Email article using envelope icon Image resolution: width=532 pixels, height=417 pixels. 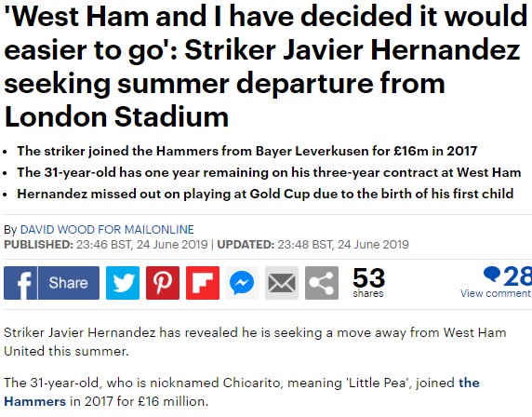pos(282,283)
